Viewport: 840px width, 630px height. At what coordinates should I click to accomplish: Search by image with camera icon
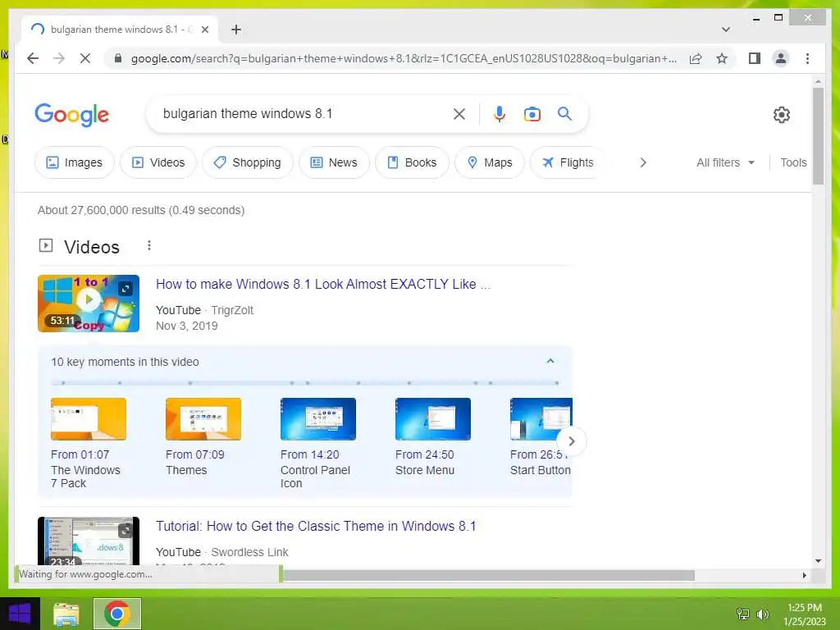[x=532, y=113]
